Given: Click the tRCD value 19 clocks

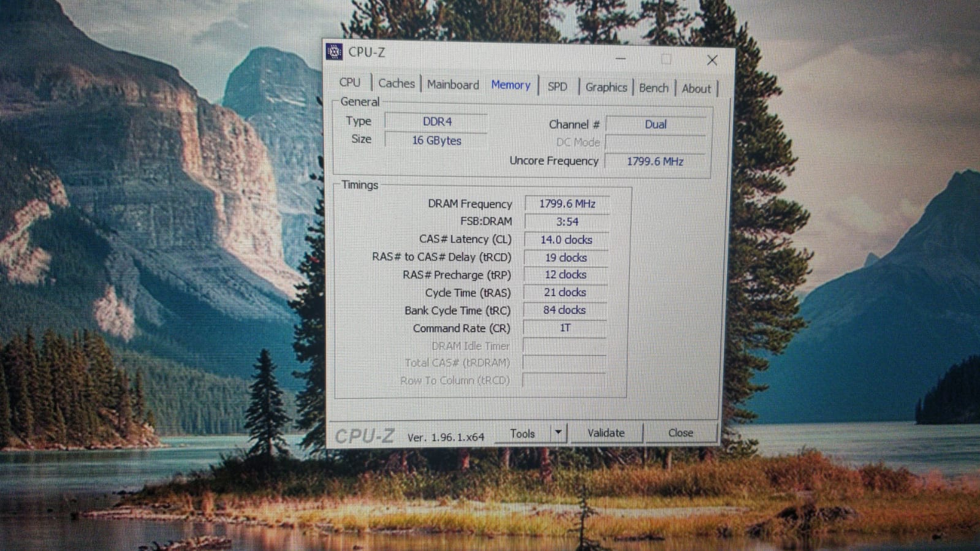Looking at the screenshot, I should [566, 257].
